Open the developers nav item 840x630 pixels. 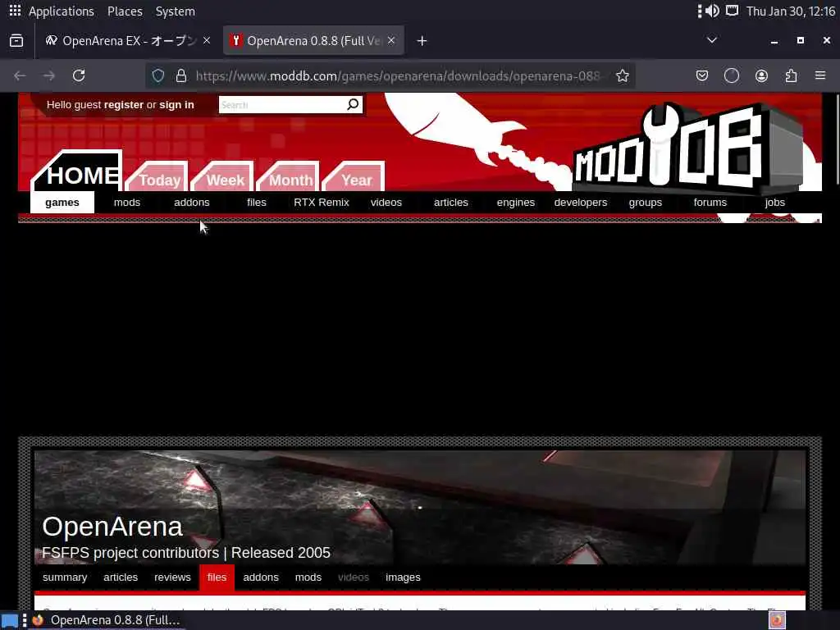(581, 203)
